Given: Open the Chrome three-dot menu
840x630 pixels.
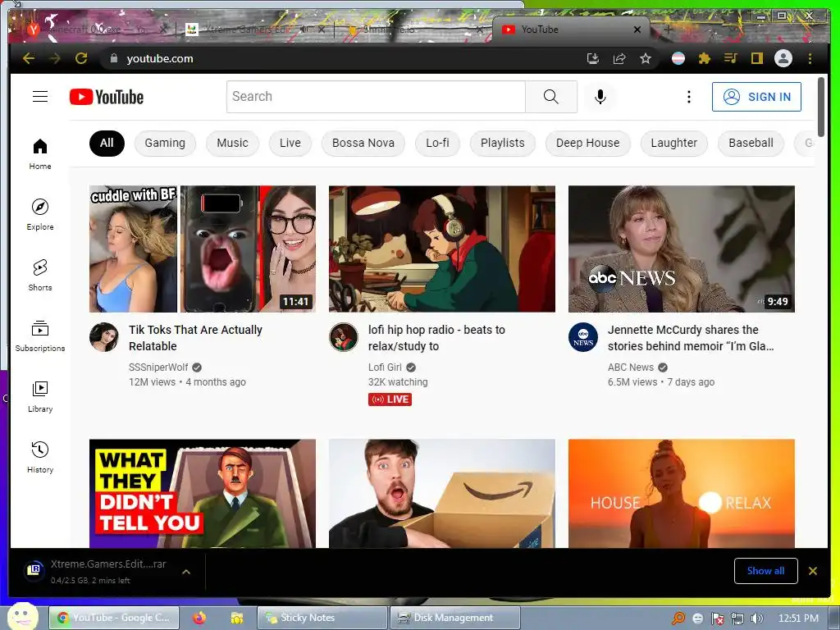Looking at the screenshot, I should point(810,58).
